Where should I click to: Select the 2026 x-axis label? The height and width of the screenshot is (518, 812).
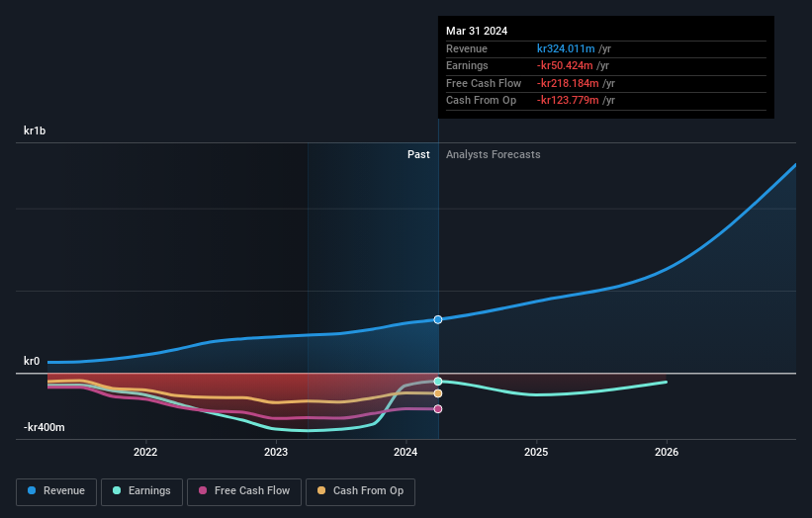click(667, 452)
